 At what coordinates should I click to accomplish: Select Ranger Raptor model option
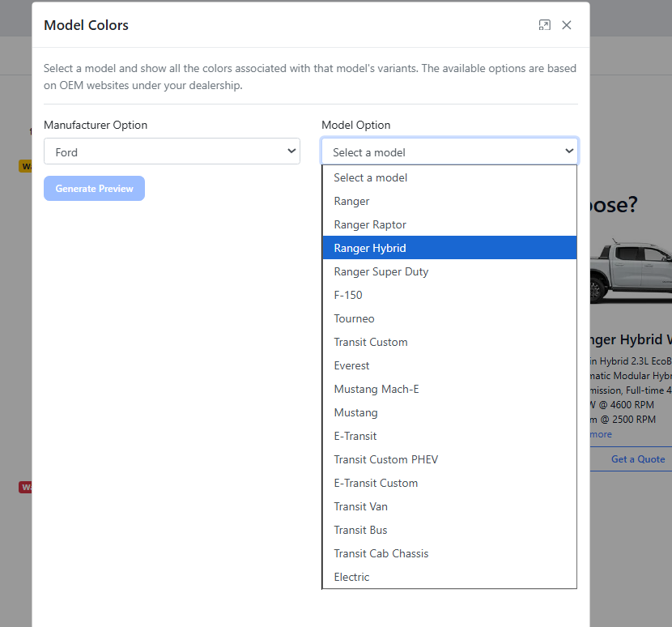(x=370, y=224)
